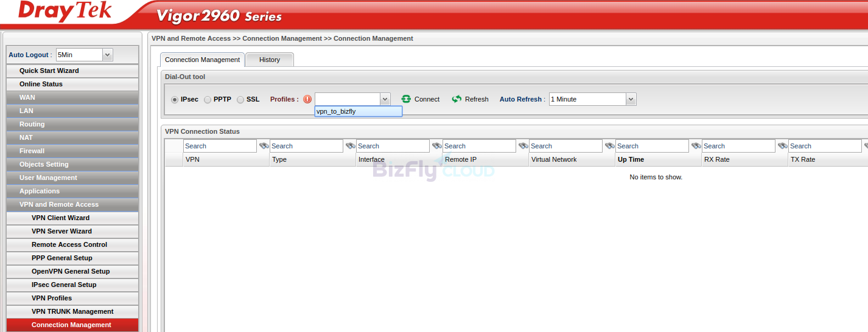Click binoculars icon next to VPN search
The image size is (868, 332).
point(264,146)
